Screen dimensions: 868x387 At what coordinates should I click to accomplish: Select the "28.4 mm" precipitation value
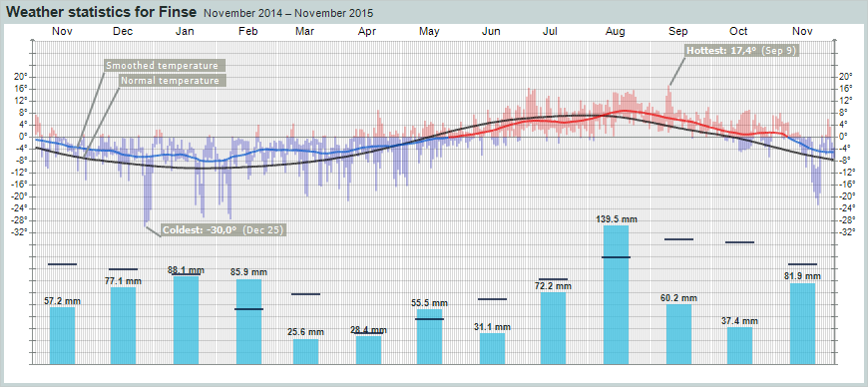(x=369, y=330)
